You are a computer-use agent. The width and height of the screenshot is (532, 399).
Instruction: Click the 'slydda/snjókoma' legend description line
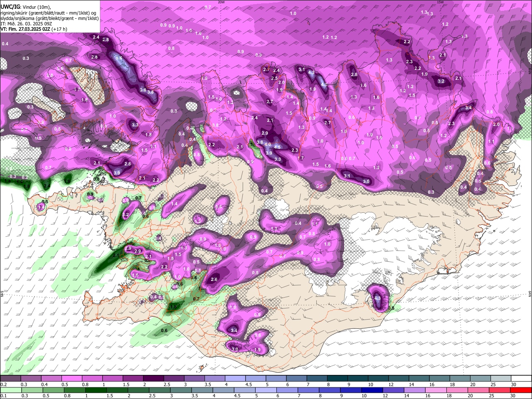50,18
